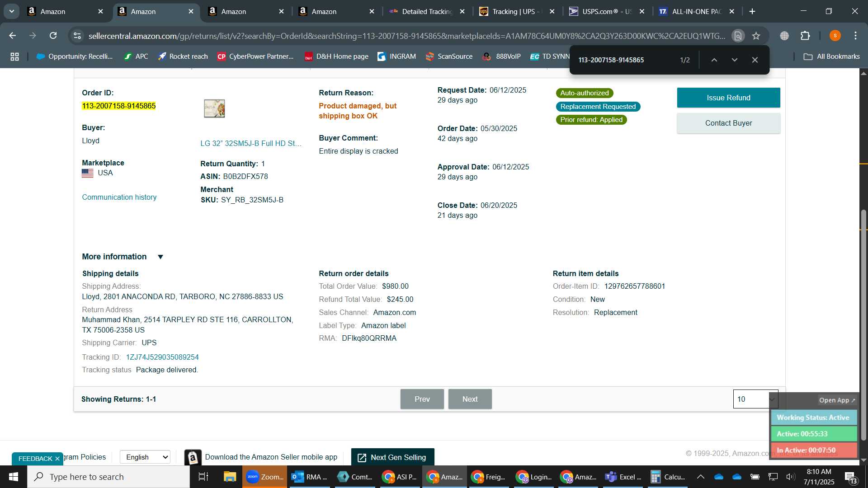Viewport: 868px width, 488px height.
Task: Click Download the Amazon Seller mobile app
Action: coord(271,457)
